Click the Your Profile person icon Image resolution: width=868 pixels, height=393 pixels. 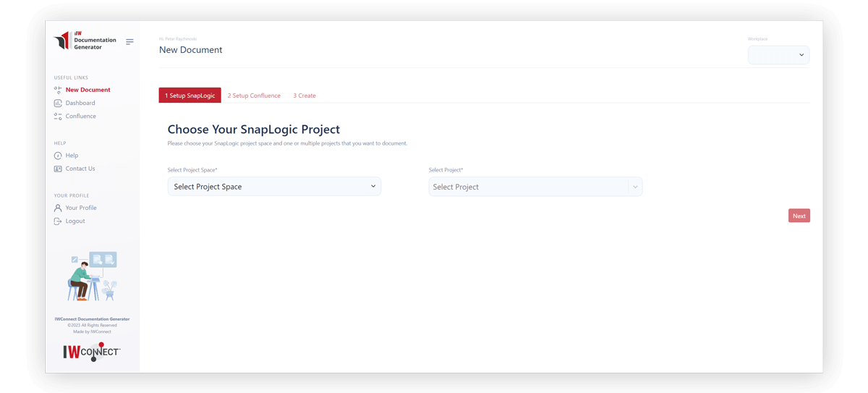tap(58, 208)
